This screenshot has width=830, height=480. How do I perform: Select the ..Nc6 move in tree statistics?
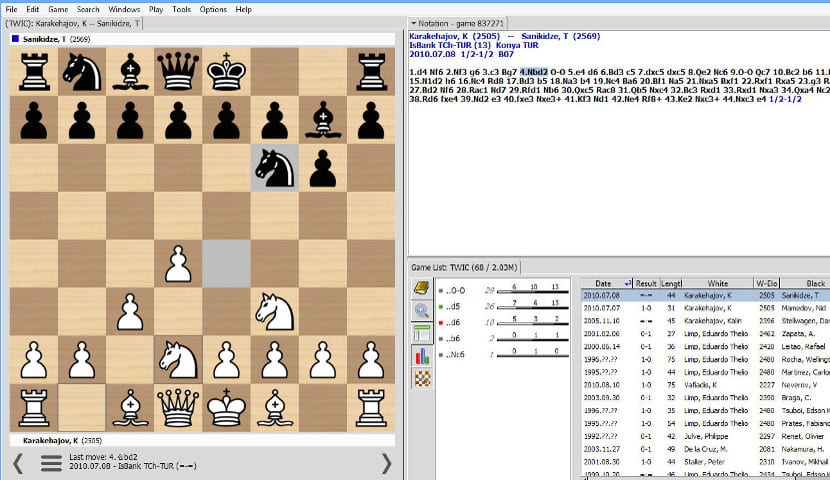coord(454,354)
